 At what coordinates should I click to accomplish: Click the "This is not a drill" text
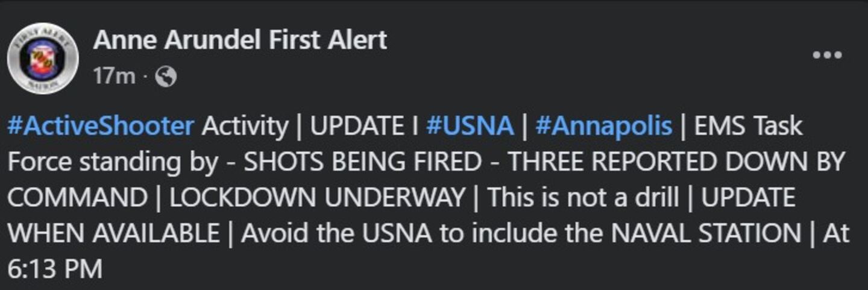tap(583, 198)
